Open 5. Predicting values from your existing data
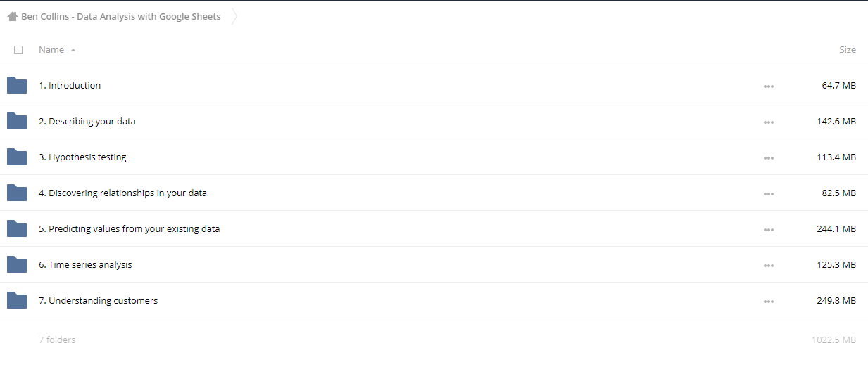Image resolution: width=868 pixels, height=367 pixels. click(129, 228)
